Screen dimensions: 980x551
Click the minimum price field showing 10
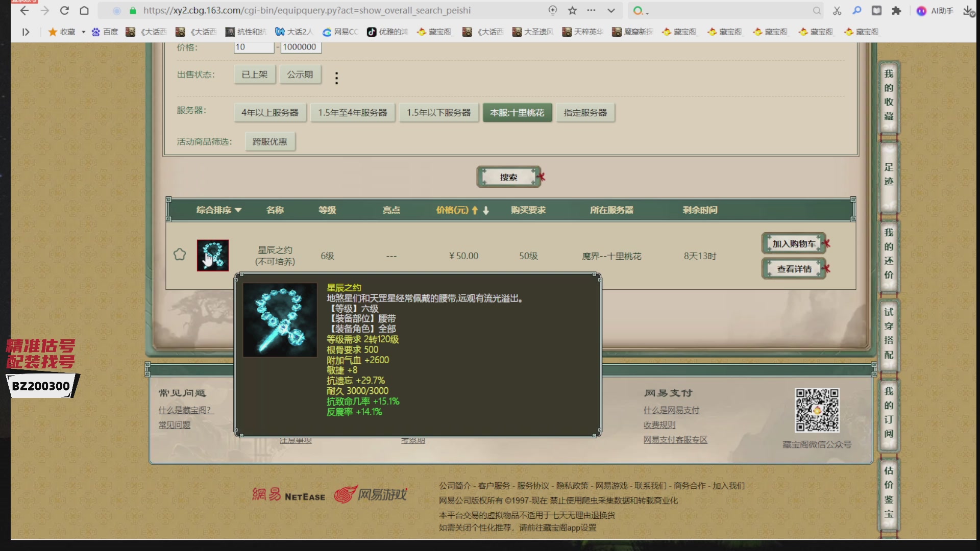tap(254, 47)
